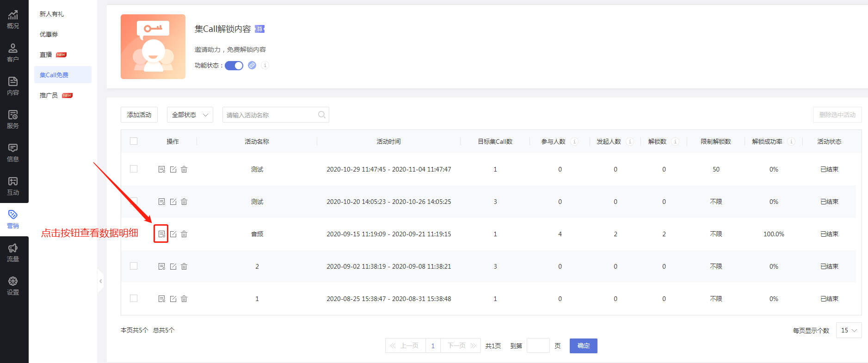The image size is (868, 363).
Task: Click the badge icon next to 集Call解锁内容 title
Action: 260,29
